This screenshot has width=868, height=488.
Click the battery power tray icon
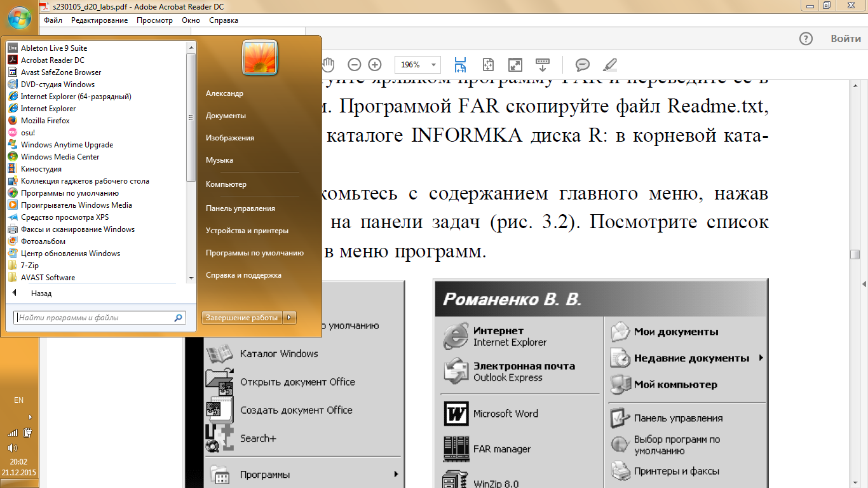click(27, 433)
